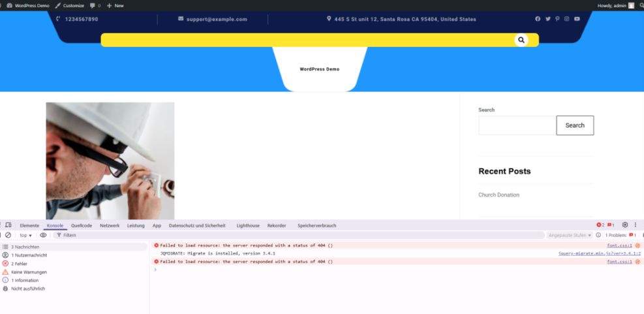Screen dimensions: 644x314
Task: Switch to the Netzwerk tab
Action: (x=110, y=226)
